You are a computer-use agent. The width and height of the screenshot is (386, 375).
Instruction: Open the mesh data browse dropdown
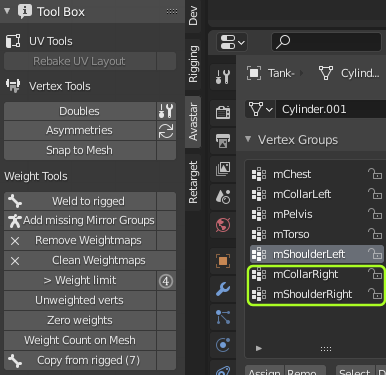tap(260, 109)
